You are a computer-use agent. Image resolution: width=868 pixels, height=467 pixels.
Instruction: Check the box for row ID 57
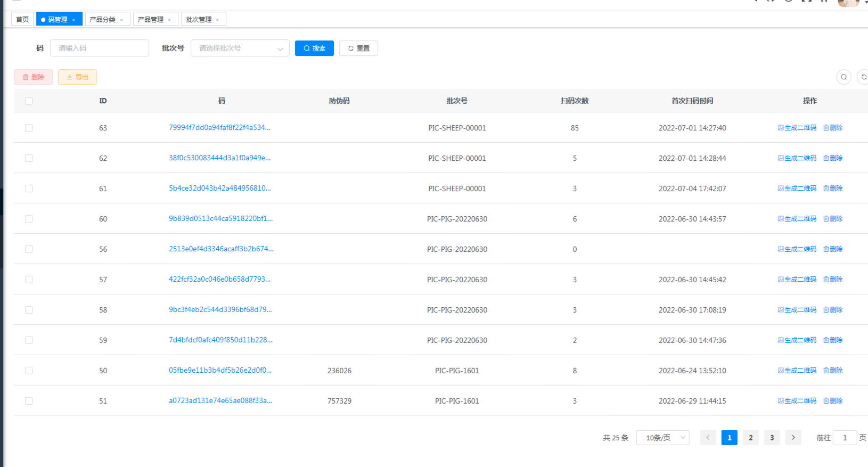(x=29, y=280)
